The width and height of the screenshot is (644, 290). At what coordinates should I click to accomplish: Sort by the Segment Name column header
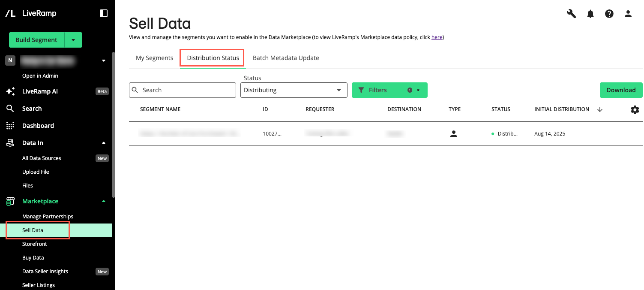click(160, 109)
